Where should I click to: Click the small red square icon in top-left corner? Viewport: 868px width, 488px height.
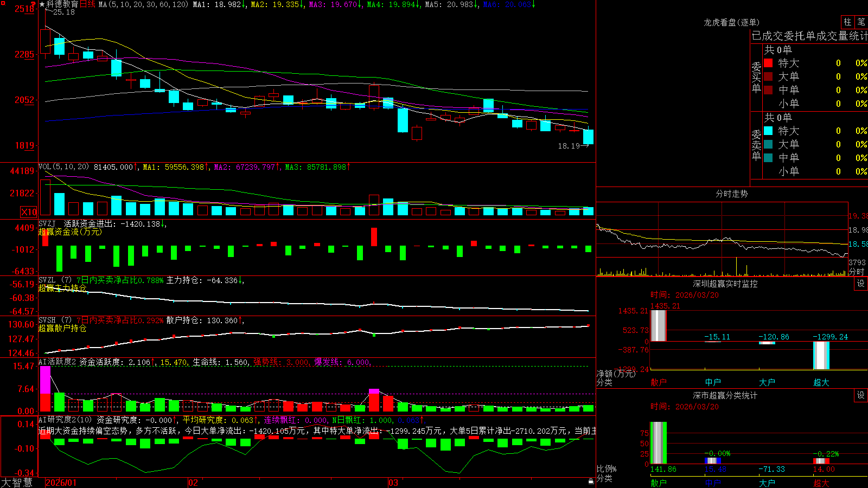coord(3,3)
